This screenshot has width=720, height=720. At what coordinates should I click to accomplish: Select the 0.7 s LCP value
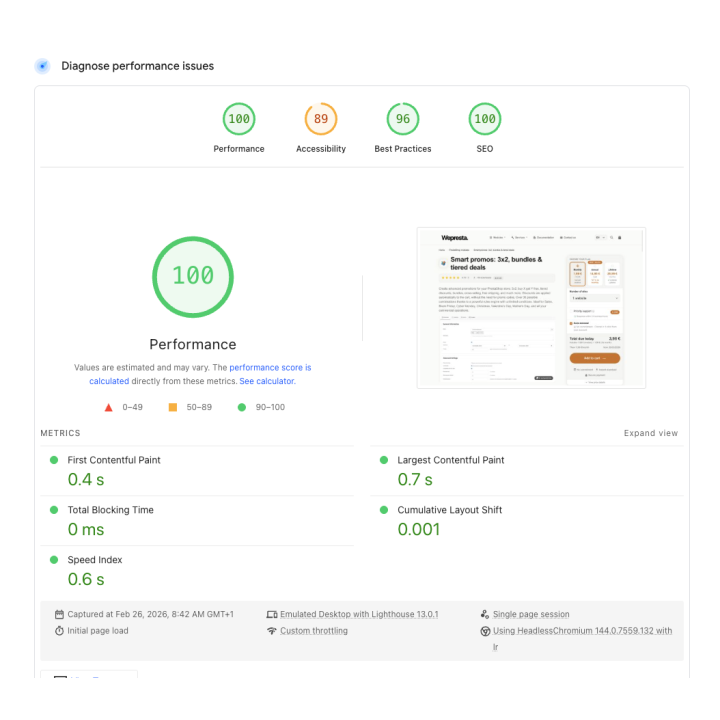click(415, 479)
